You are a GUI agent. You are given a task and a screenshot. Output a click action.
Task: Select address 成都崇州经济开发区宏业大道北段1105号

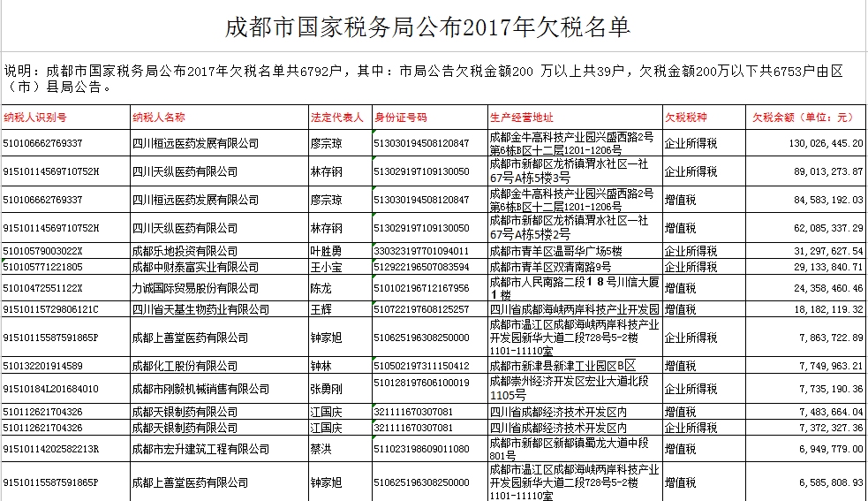tap(569, 389)
